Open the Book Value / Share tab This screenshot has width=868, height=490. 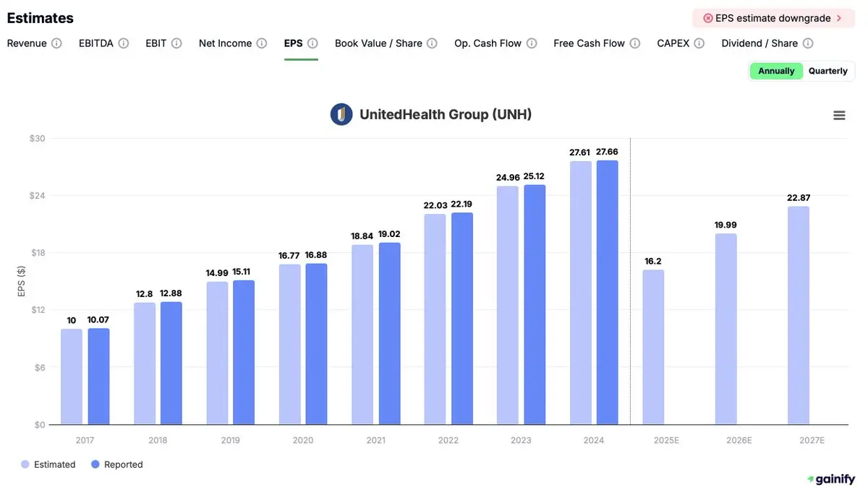coord(378,43)
